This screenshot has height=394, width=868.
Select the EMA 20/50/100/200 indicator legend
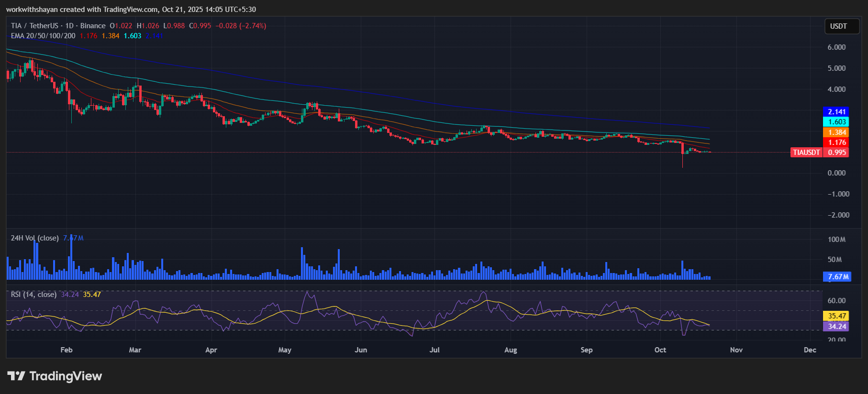(x=43, y=36)
